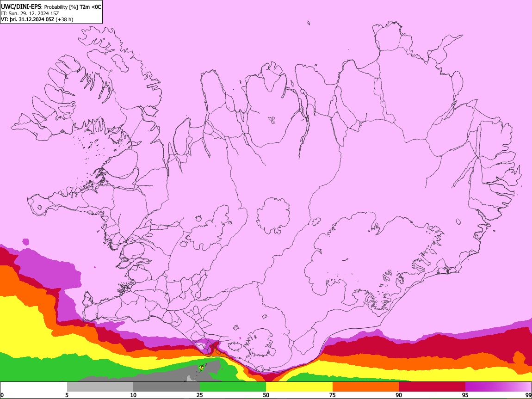Image resolution: width=532 pixels, height=399 pixels.
Task: Click the 'VT: þri. 31.12.2024 05Z' line
Action: pyautogui.click(x=27, y=19)
